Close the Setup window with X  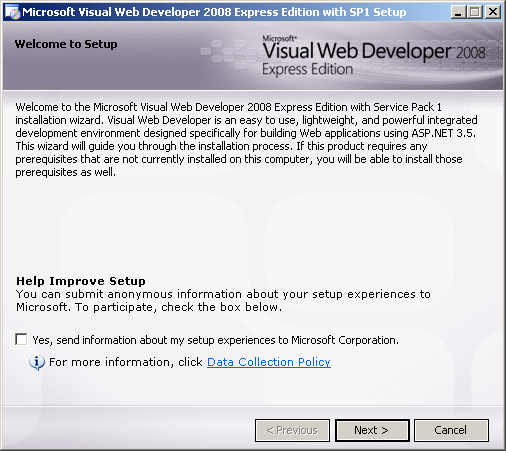click(x=493, y=12)
